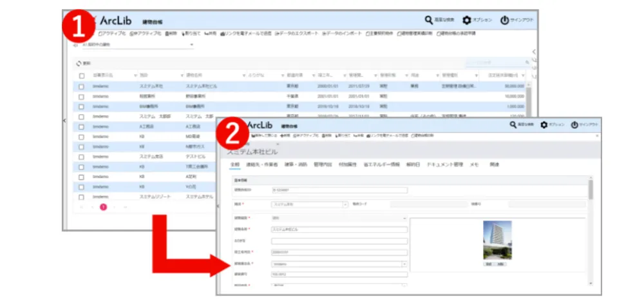
Task: Click データのインポート in list toolbar
Action: (342, 34)
